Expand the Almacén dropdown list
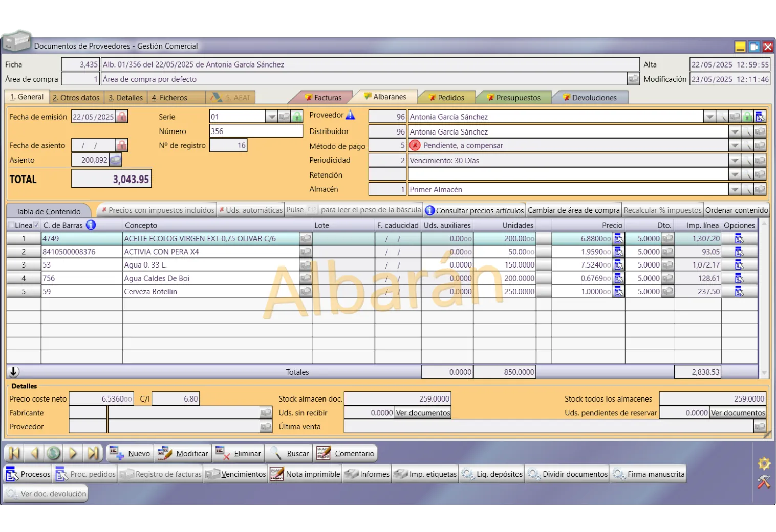Viewport: 776px width, 532px height. pyautogui.click(x=735, y=190)
